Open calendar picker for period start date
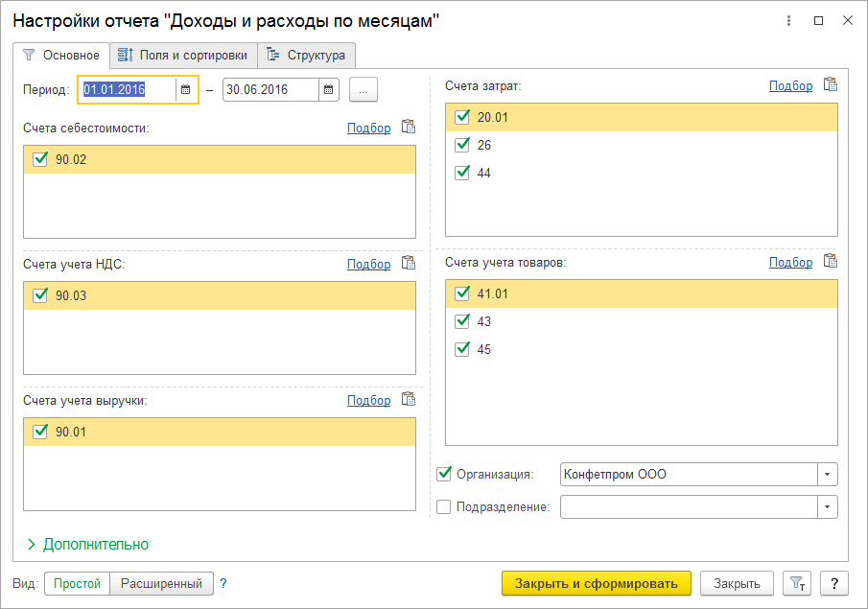Viewport: 868px width, 609px height. click(x=186, y=90)
